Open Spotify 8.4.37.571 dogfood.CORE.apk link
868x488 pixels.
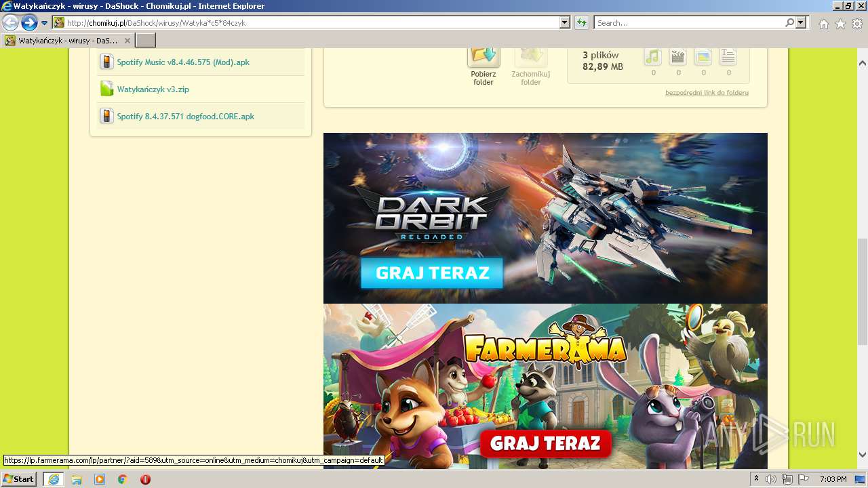185,117
